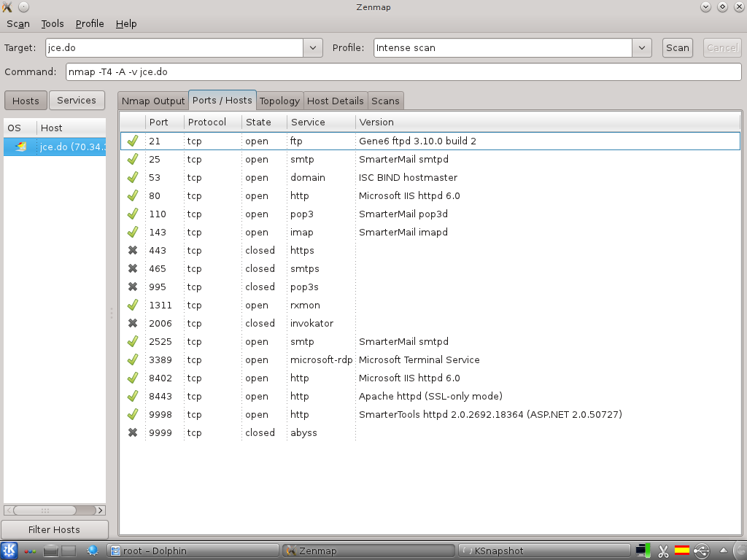Open the Scan menu
This screenshot has height=560, width=747.
coord(18,24)
